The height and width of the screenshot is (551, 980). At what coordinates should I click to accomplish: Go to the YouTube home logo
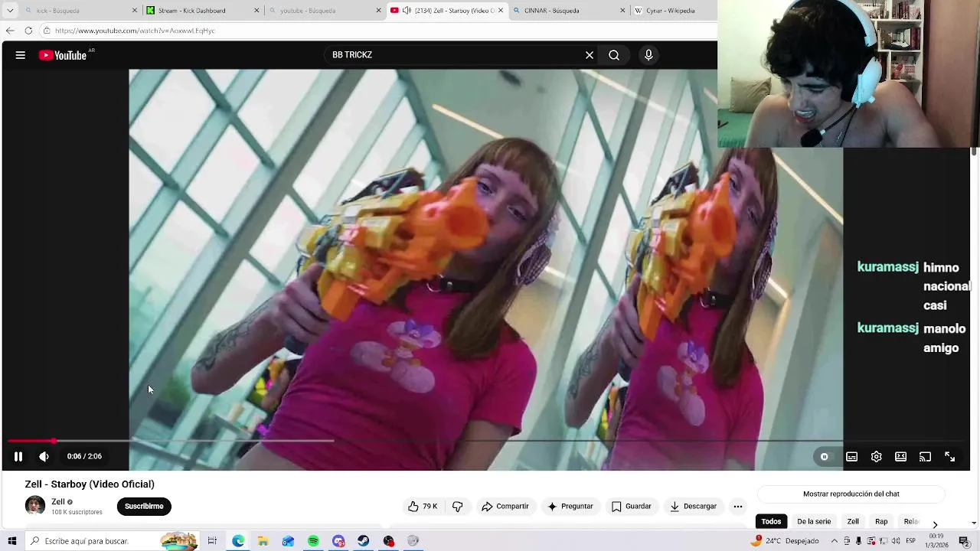coord(63,55)
